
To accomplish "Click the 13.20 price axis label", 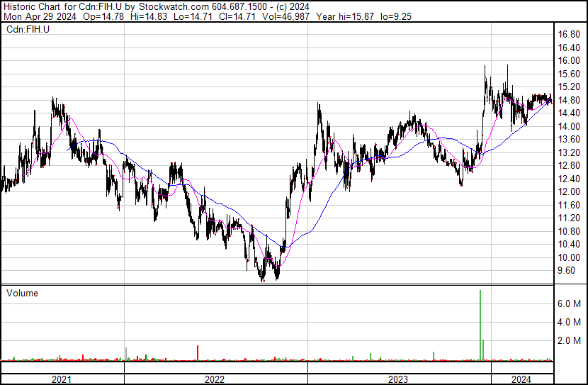I will (x=568, y=152).
